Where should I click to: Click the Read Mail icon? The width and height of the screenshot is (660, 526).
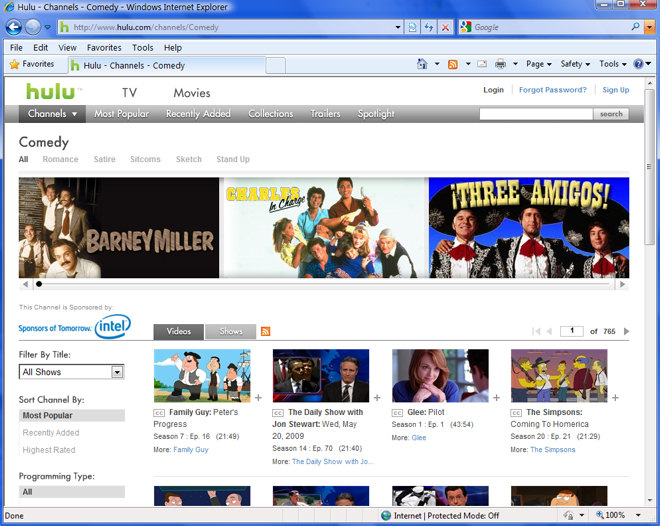pyautogui.click(x=482, y=64)
